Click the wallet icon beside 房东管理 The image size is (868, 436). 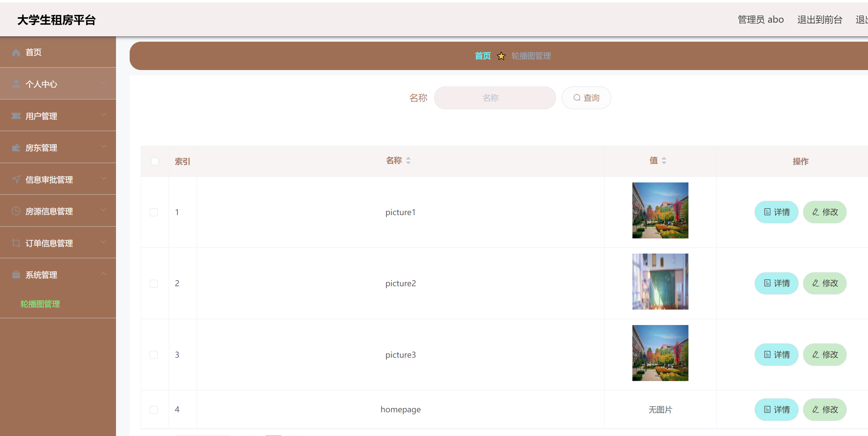(16, 148)
